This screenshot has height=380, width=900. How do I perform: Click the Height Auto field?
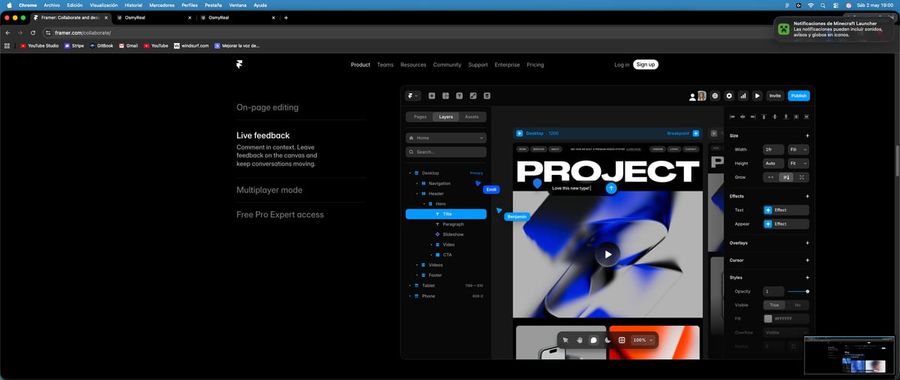point(774,164)
